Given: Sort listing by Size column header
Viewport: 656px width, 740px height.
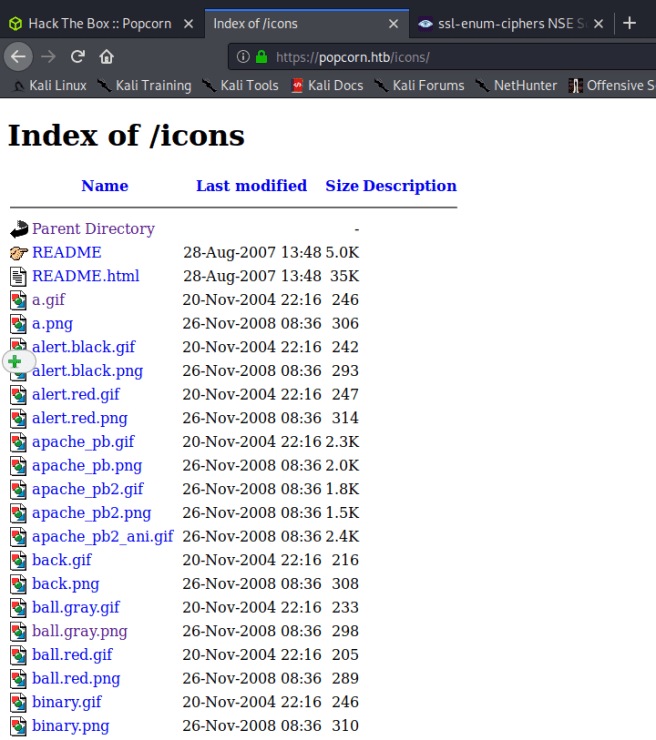Looking at the screenshot, I should 341,186.
